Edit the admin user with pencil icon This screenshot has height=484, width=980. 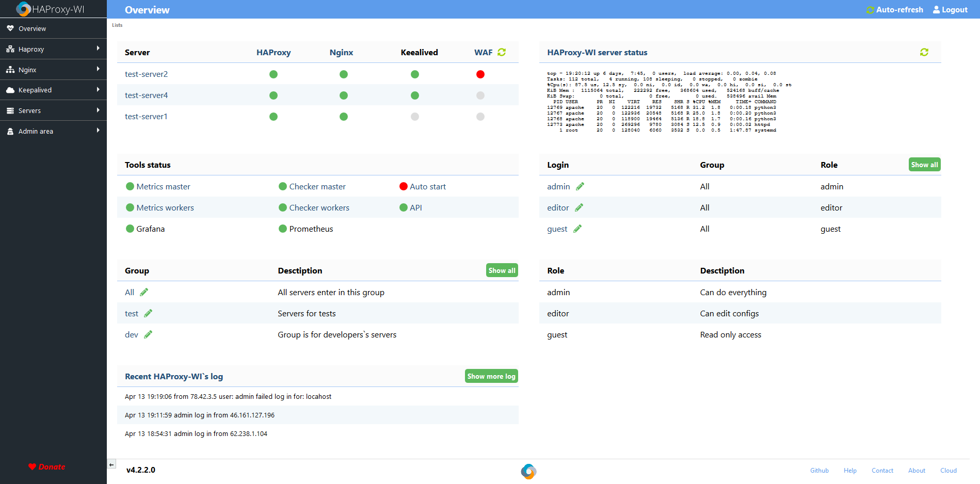[580, 186]
